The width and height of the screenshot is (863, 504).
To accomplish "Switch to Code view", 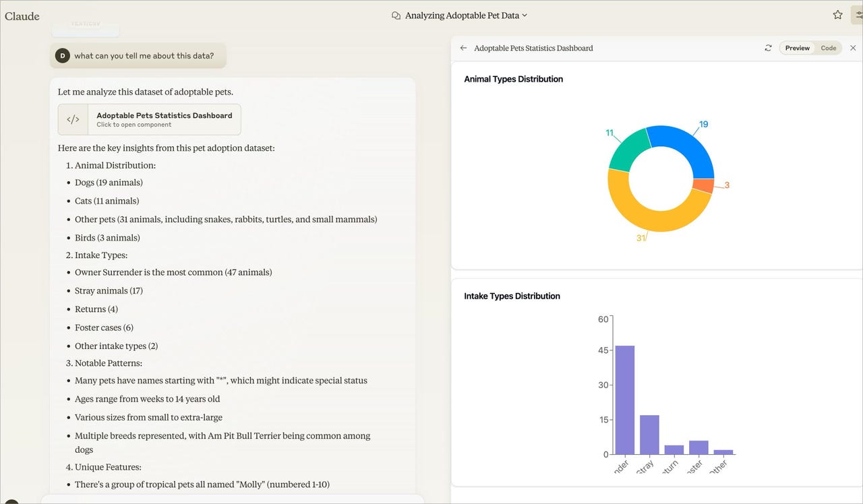I will 829,48.
